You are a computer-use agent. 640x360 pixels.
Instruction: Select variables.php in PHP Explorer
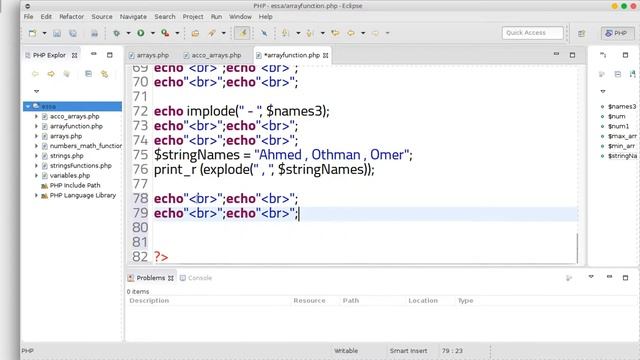click(x=70, y=176)
